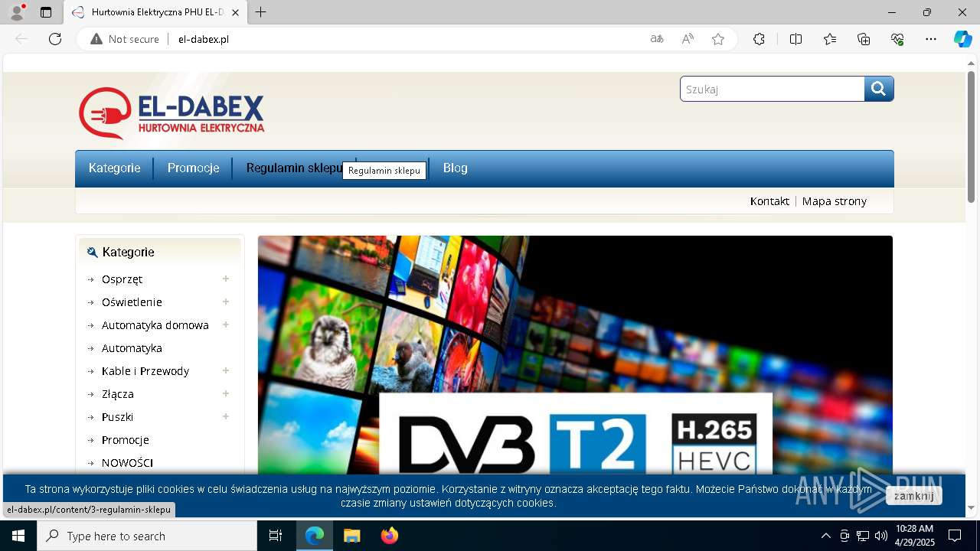Click the Not secure warning icon
The width and height of the screenshot is (980, 551).
[96, 39]
